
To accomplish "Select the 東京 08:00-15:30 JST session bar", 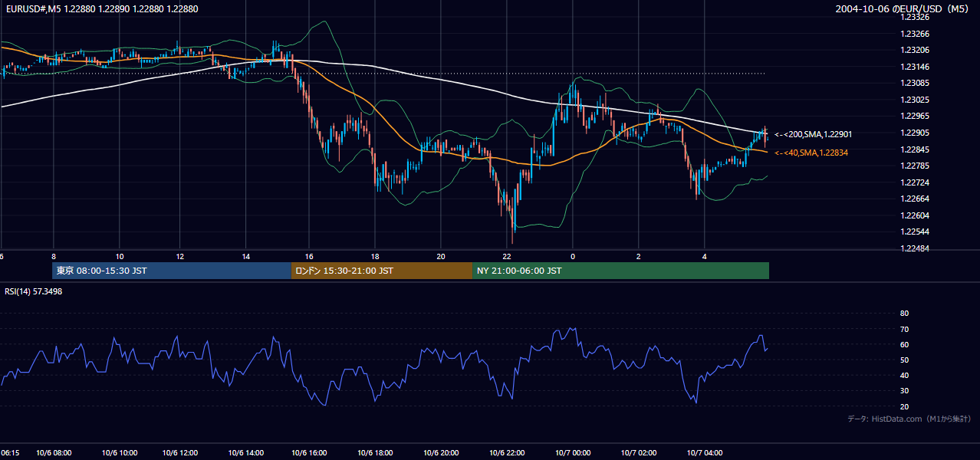I will (x=172, y=271).
